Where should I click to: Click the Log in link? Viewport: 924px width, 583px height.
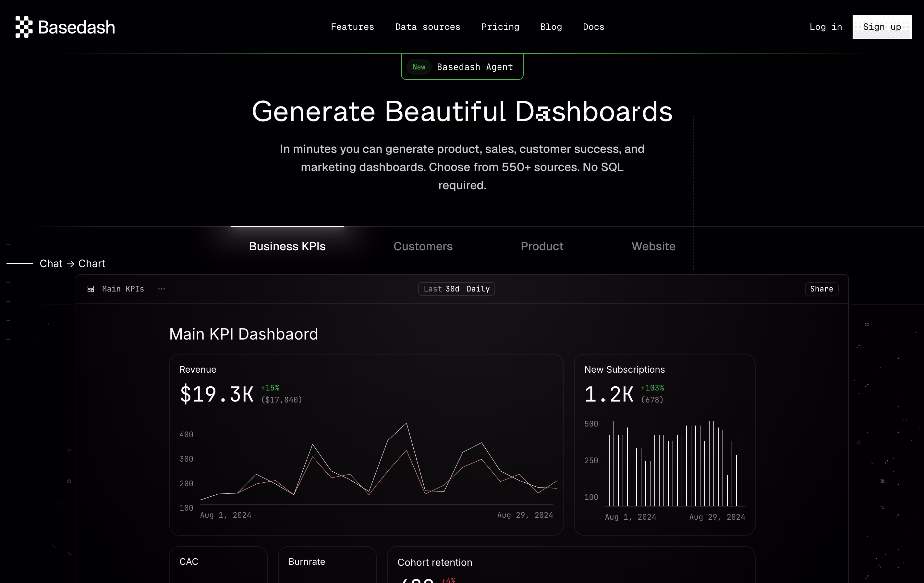(825, 27)
